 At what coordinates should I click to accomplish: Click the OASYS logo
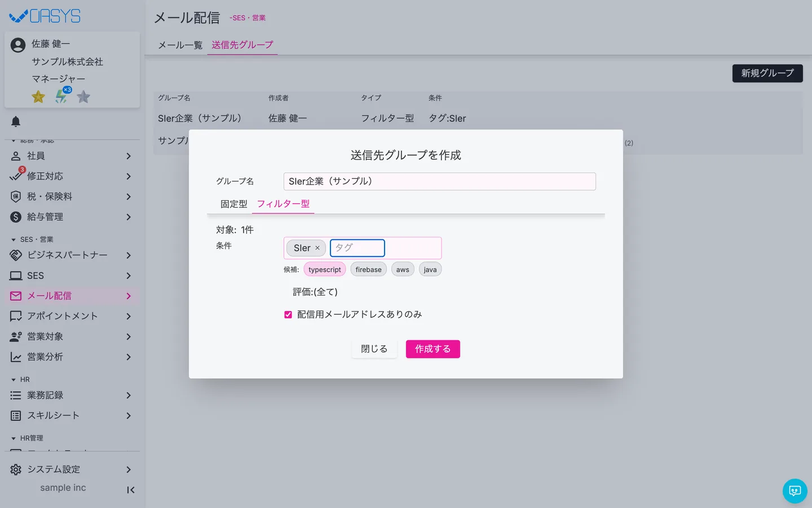[45, 16]
